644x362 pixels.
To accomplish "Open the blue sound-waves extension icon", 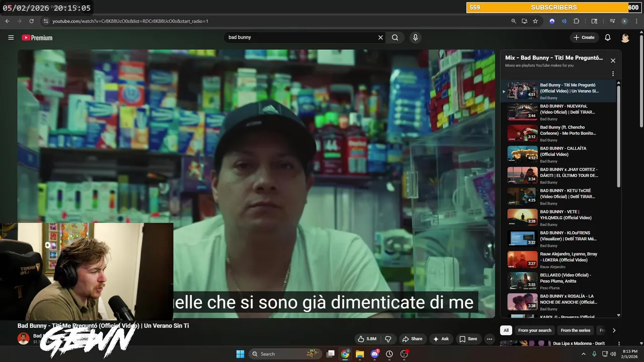I will [x=564, y=21].
